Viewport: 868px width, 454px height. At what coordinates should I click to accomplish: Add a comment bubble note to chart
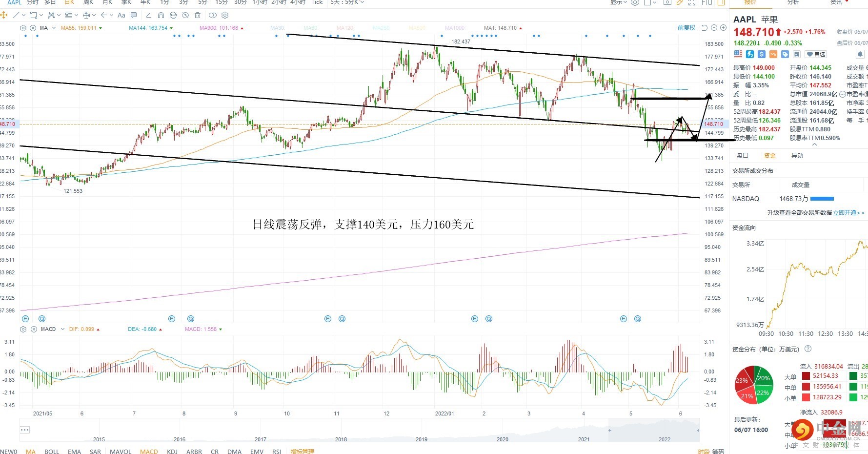(x=134, y=15)
